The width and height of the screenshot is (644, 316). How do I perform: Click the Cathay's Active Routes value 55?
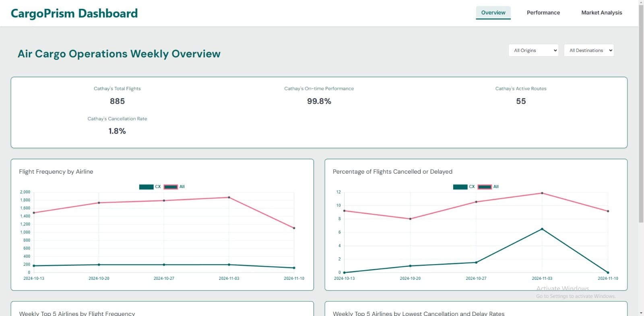(521, 101)
